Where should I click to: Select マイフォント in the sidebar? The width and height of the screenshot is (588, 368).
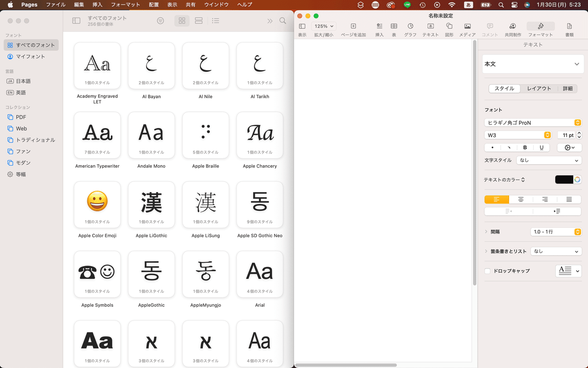[x=31, y=56]
